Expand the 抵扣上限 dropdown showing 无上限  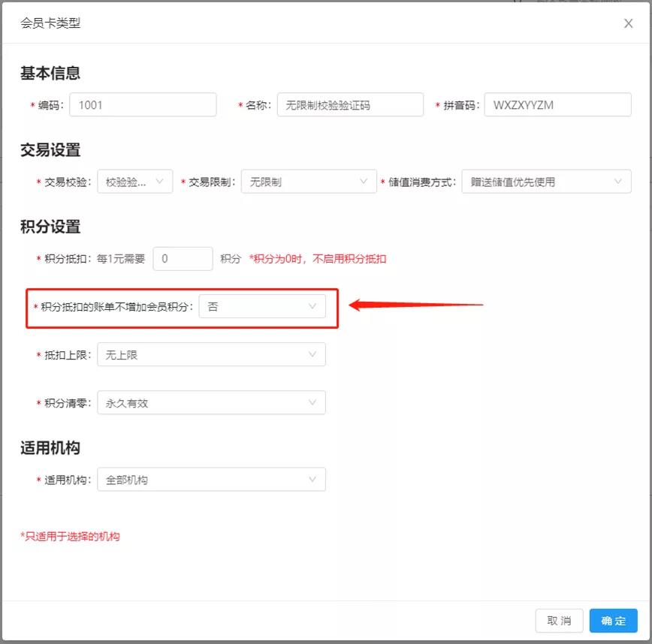[x=211, y=355]
